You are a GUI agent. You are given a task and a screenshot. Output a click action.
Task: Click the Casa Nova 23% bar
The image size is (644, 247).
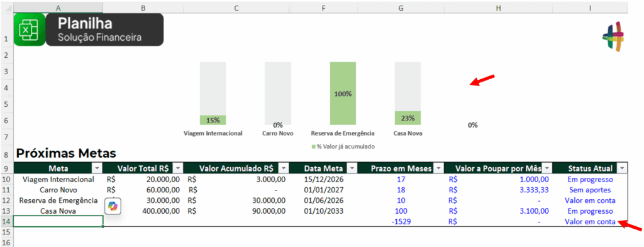pos(408,118)
